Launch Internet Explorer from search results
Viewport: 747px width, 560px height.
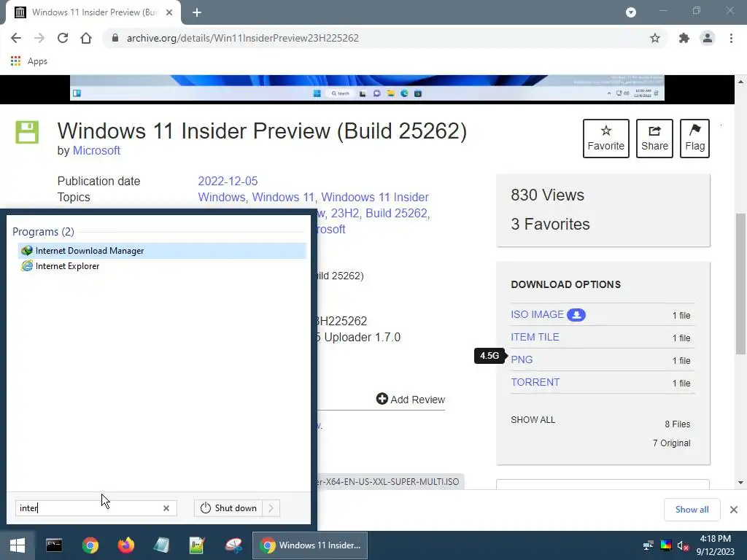[162, 266]
